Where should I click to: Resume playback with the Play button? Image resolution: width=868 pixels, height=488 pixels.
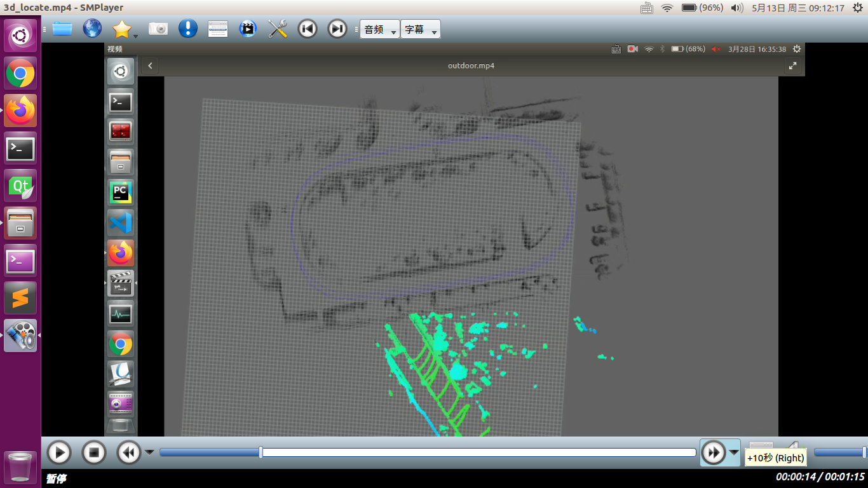[59, 453]
